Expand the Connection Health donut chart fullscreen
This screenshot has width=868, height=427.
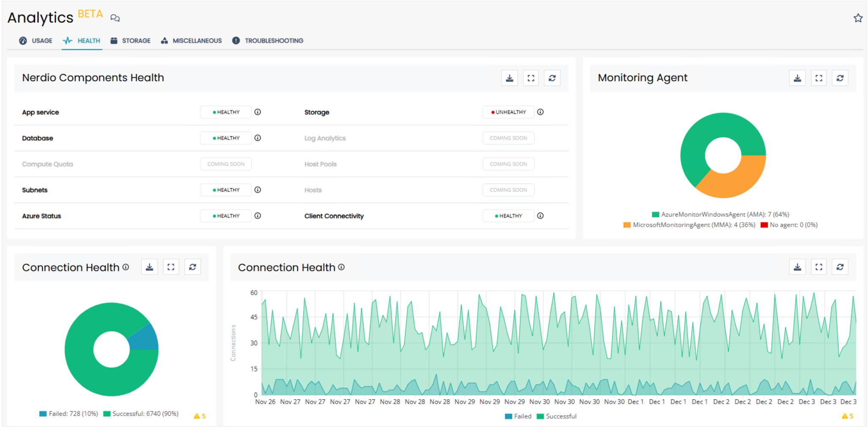tap(171, 267)
